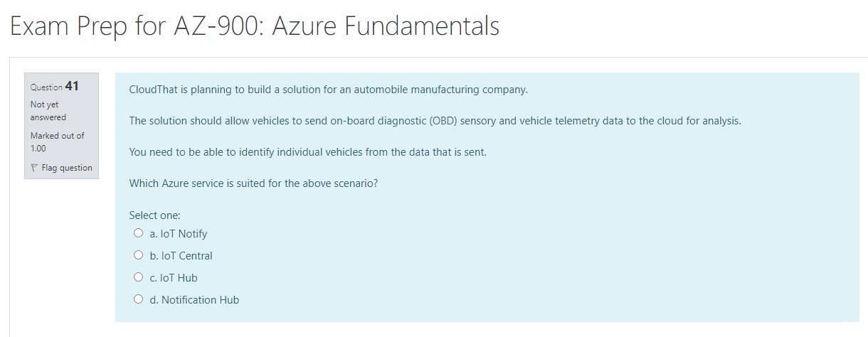Choose the IoT Central radio option

(x=137, y=255)
